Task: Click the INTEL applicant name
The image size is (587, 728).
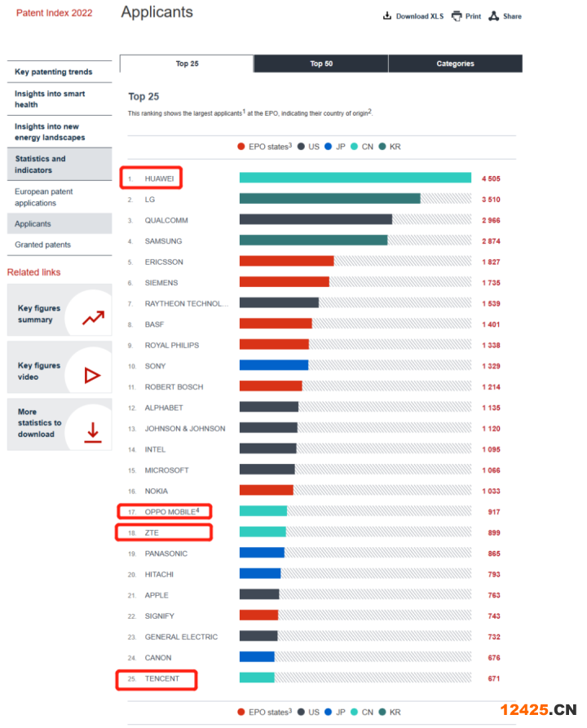Action: coord(155,449)
